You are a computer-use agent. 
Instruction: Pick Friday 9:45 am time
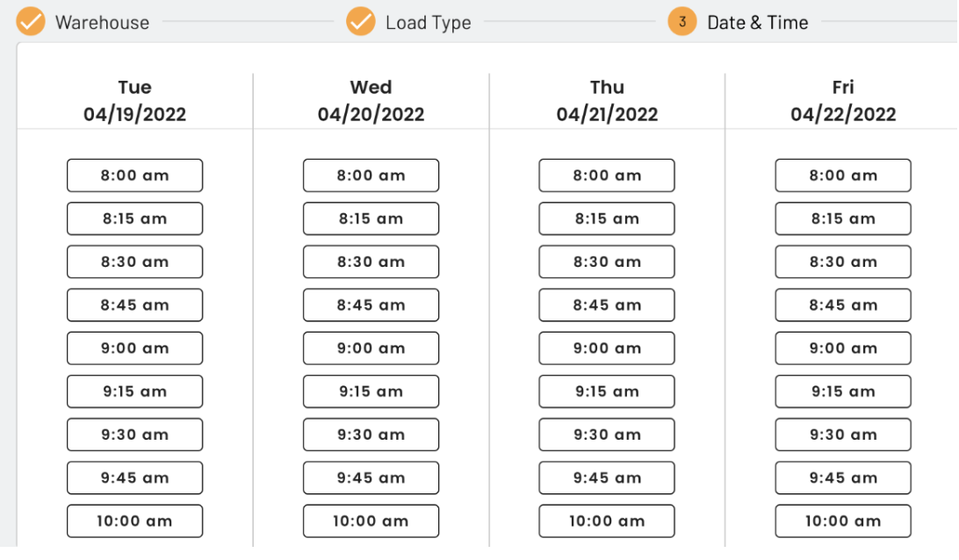[x=843, y=478]
